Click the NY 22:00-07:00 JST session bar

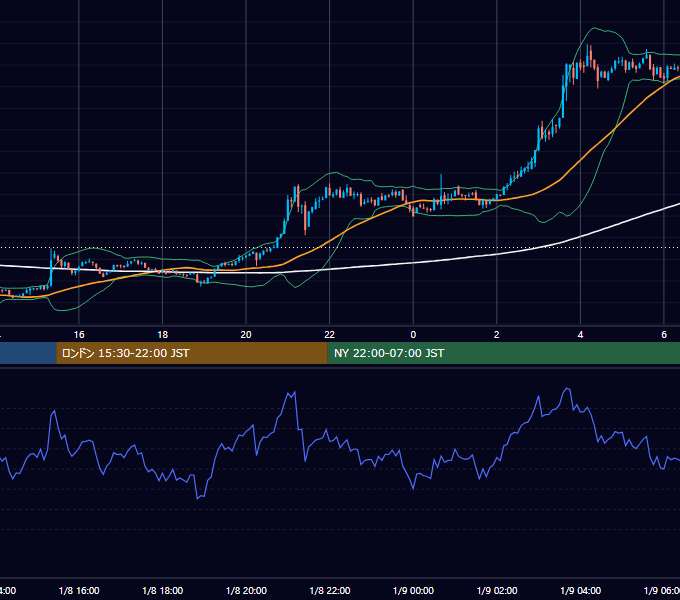tap(503, 353)
